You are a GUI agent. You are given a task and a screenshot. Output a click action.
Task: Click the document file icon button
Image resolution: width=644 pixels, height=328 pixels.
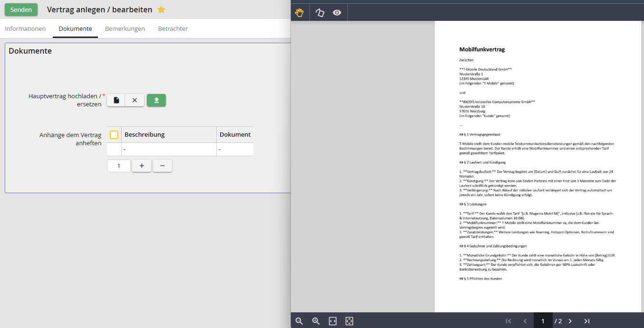[x=116, y=100]
